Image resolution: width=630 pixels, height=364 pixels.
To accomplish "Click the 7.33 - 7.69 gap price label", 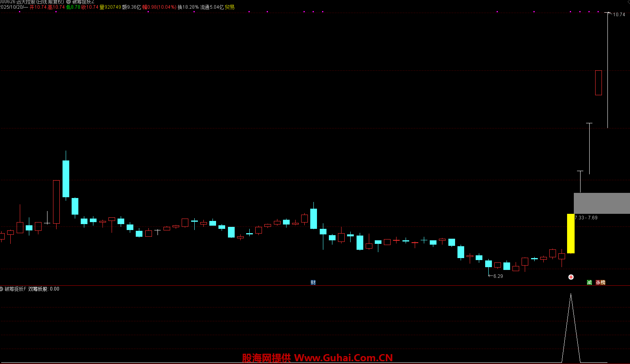I will click(586, 218).
